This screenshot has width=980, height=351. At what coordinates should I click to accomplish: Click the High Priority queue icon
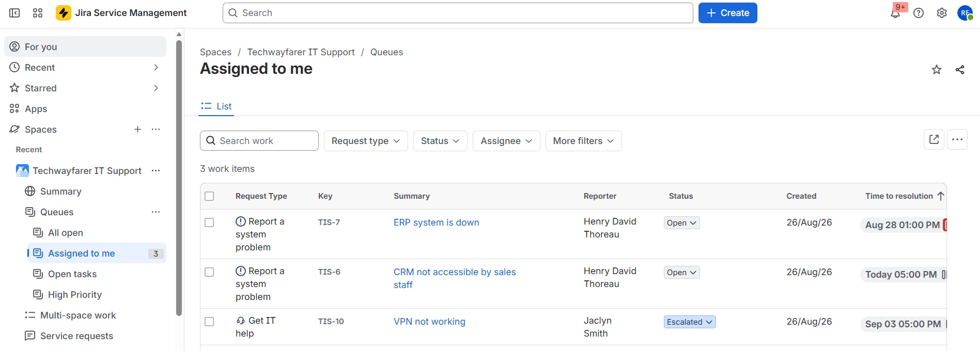point(38,294)
